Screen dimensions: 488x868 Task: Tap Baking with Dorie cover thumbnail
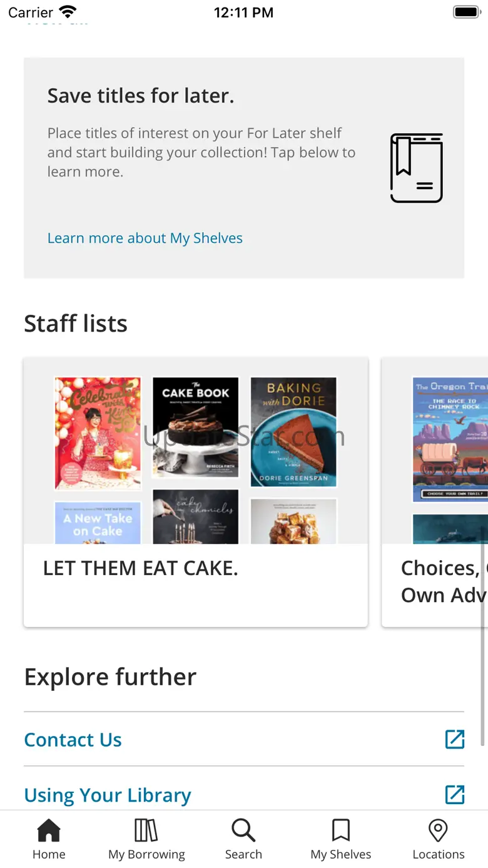click(x=293, y=432)
